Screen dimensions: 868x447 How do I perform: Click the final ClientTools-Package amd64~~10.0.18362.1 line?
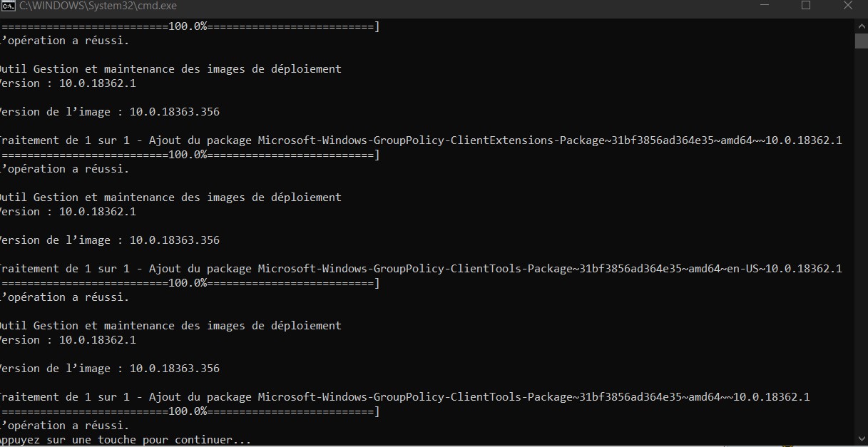pyautogui.click(x=405, y=397)
